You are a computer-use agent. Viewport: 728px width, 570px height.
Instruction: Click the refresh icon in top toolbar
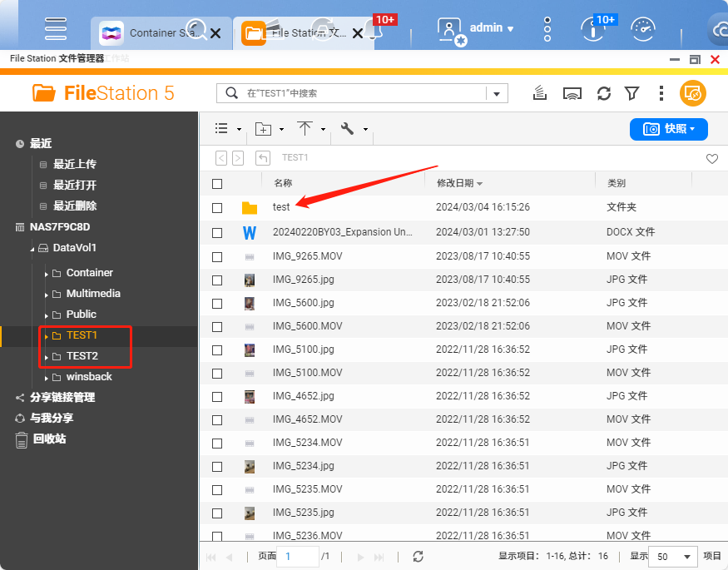click(604, 93)
